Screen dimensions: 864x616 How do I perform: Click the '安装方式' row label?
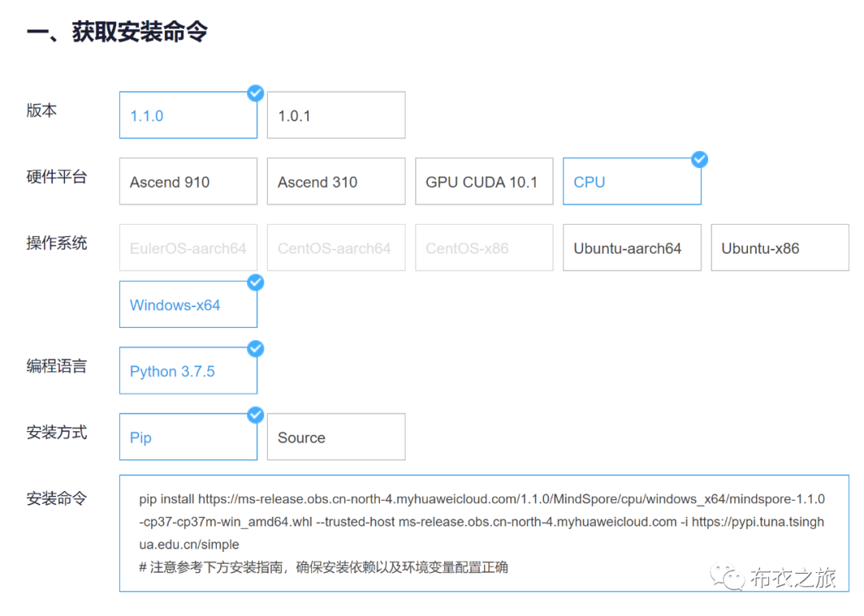57,433
